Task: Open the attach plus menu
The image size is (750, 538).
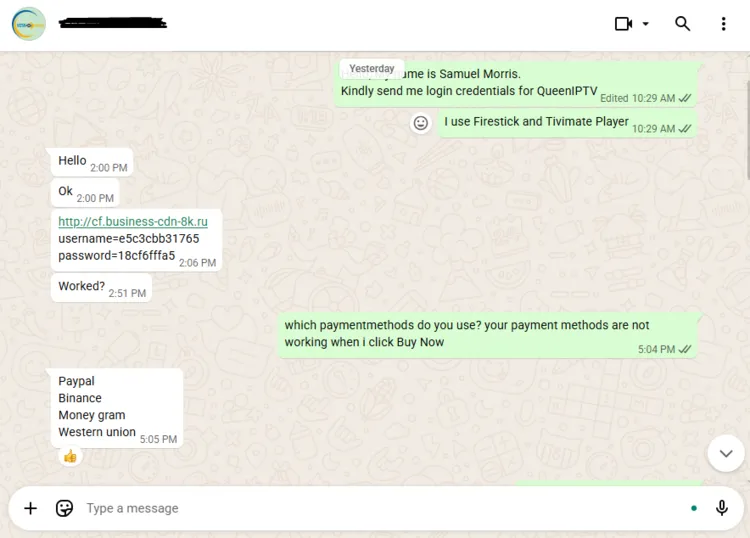Action: [x=31, y=508]
